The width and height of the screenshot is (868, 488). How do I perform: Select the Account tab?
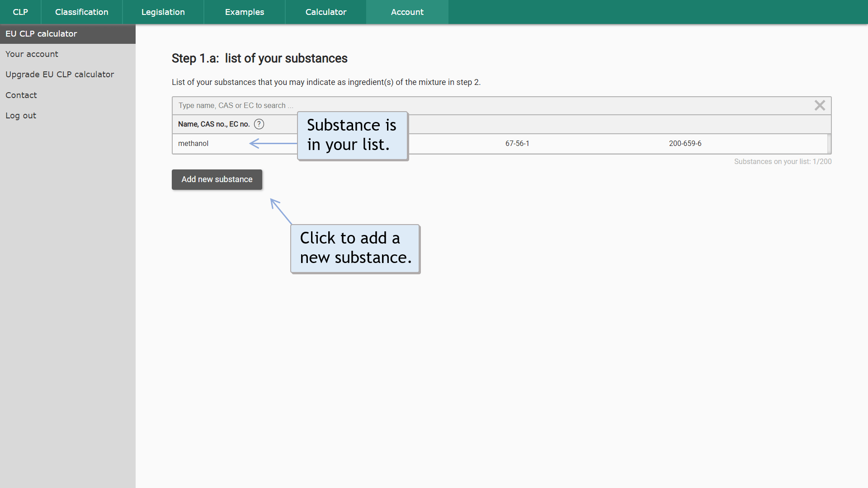(407, 12)
